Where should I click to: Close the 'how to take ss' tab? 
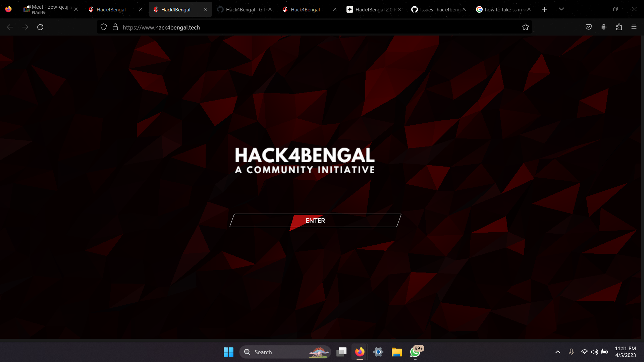tap(529, 9)
